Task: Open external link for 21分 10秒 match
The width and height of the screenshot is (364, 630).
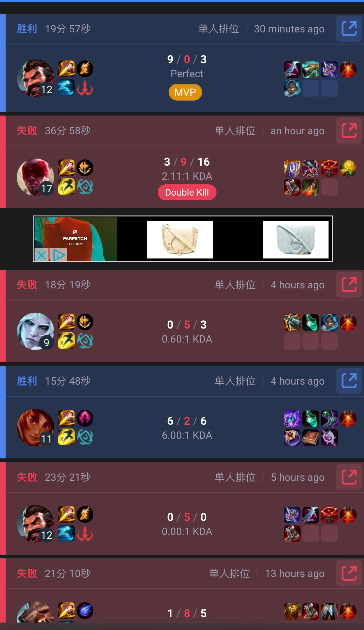Action: tap(349, 573)
